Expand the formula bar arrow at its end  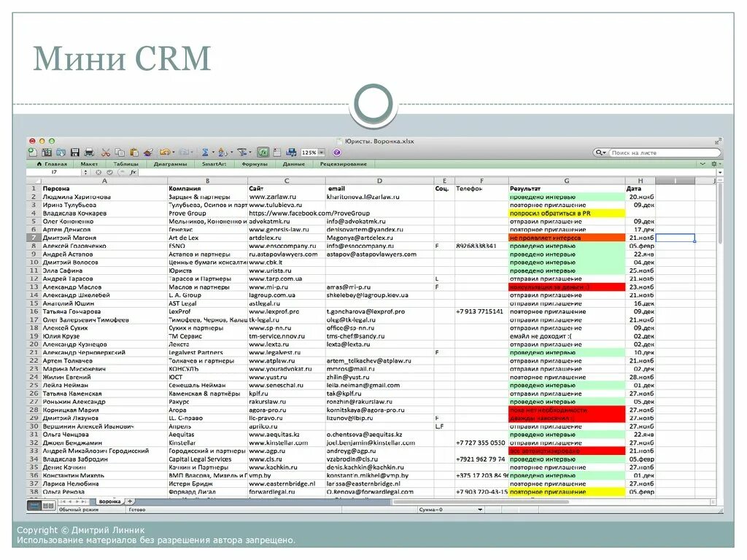[x=720, y=172]
